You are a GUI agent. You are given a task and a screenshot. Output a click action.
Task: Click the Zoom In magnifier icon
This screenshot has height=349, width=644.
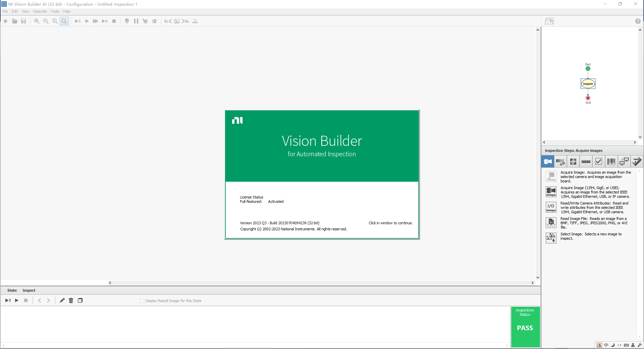coord(37,21)
